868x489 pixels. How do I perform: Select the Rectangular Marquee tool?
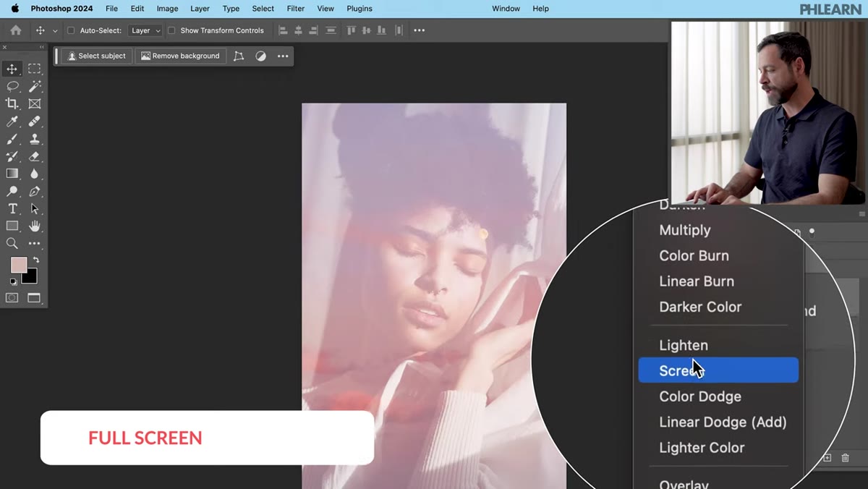[x=34, y=69]
